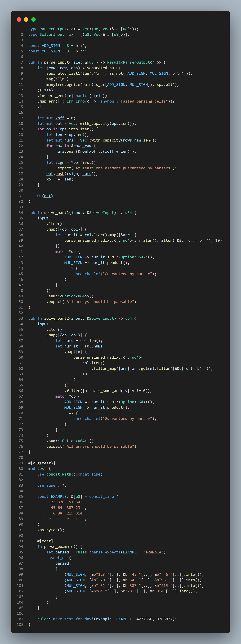The width and height of the screenshot is (241, 644).
Task: Click the "123 328 51 64 " string literal
Action: click(x=65, y=502)
